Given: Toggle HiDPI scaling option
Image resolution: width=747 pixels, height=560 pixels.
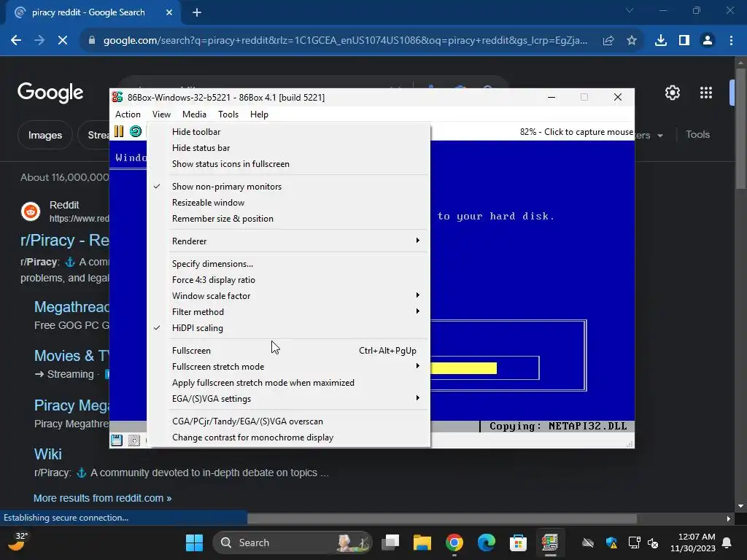Looking at the screenshot, I should tap(289, 328).
